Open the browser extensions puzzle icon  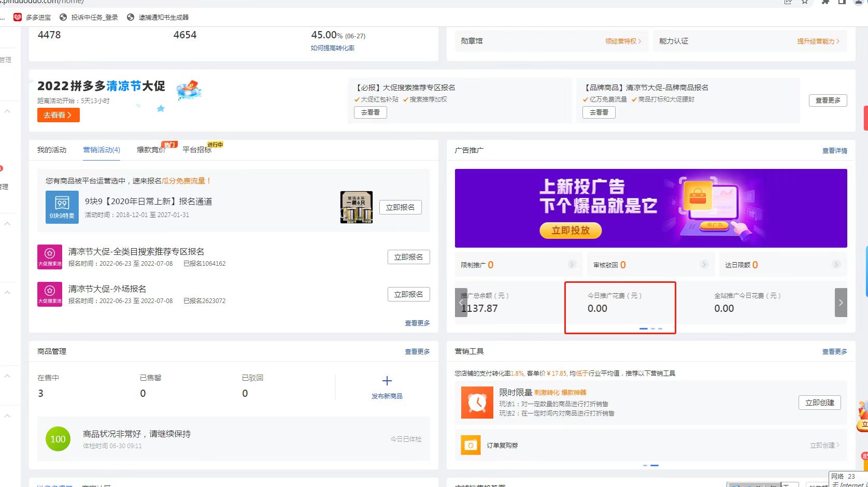(x=826, y=2)
